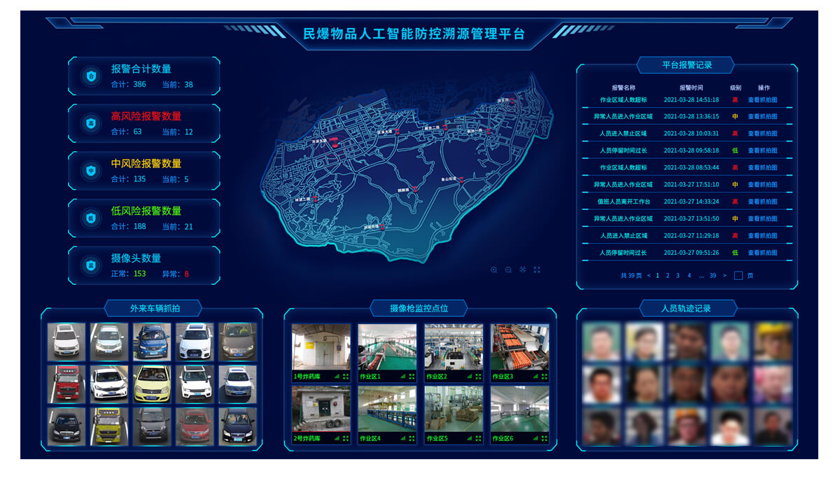
Task: Click the 高风险报警数量 shield icon
Action: pyautogui.click(x=91, y=123)
